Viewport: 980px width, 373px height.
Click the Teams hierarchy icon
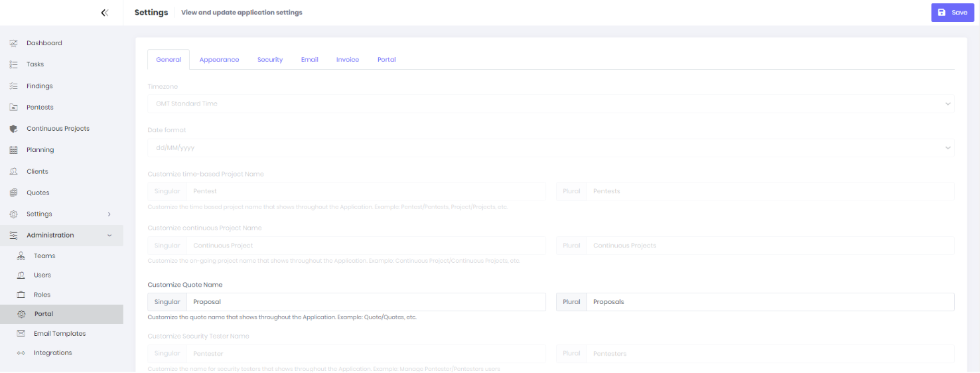pyautogui.click(x=21, y=256)
